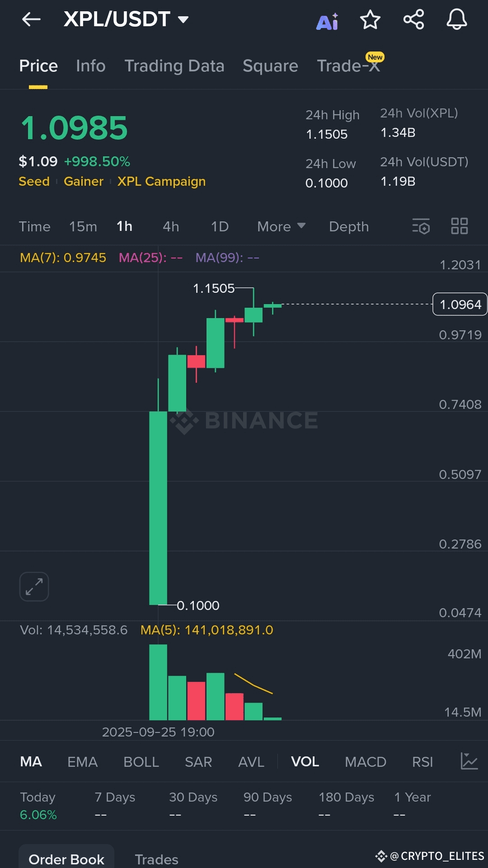Switch to the Trades tab
Image resolution: width=488 pixels, height=868 pixels.
pyautogui.click(x=156, y=859)
